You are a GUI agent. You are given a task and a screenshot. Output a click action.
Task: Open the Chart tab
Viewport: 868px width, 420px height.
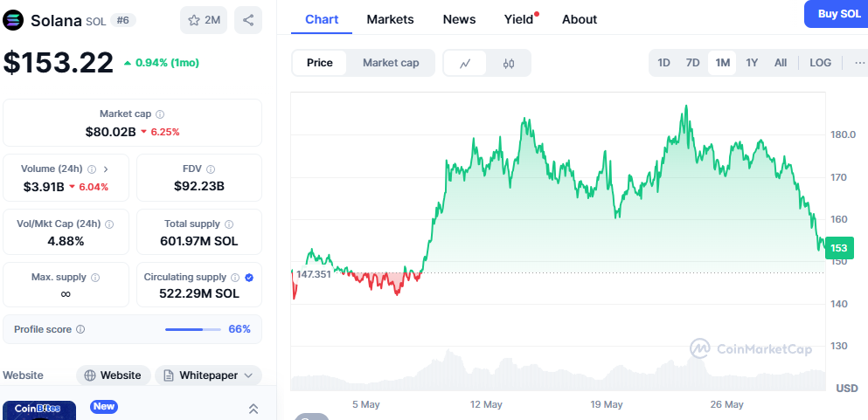point(322,19)
